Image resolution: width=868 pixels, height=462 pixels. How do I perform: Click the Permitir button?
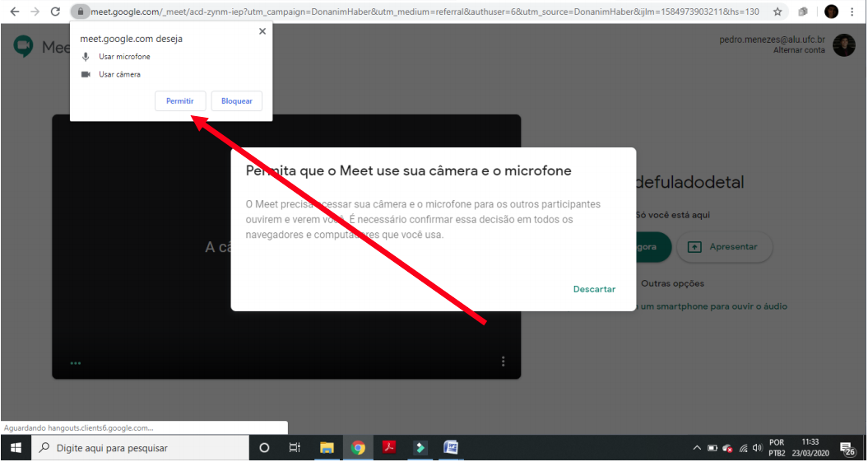coord(180,100)
